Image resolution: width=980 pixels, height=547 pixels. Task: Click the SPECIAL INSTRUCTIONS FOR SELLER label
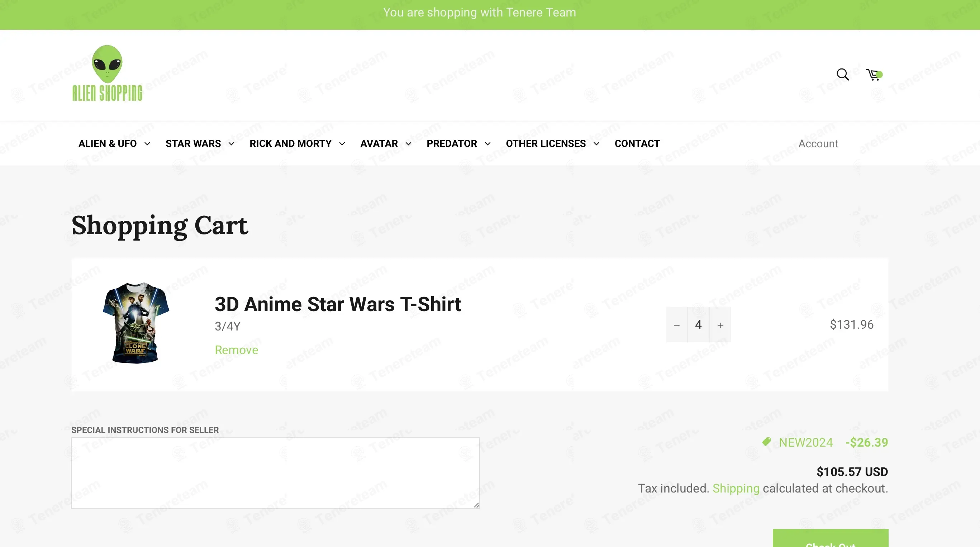point(145,430)
